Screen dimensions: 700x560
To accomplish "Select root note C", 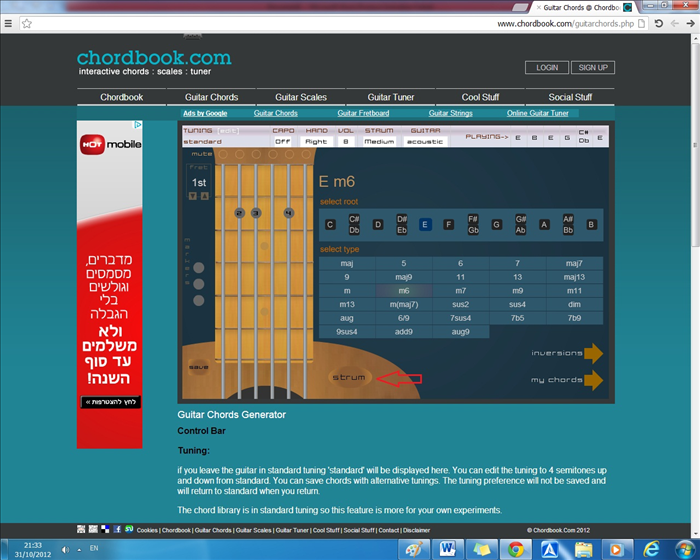I will click(330, 225).
